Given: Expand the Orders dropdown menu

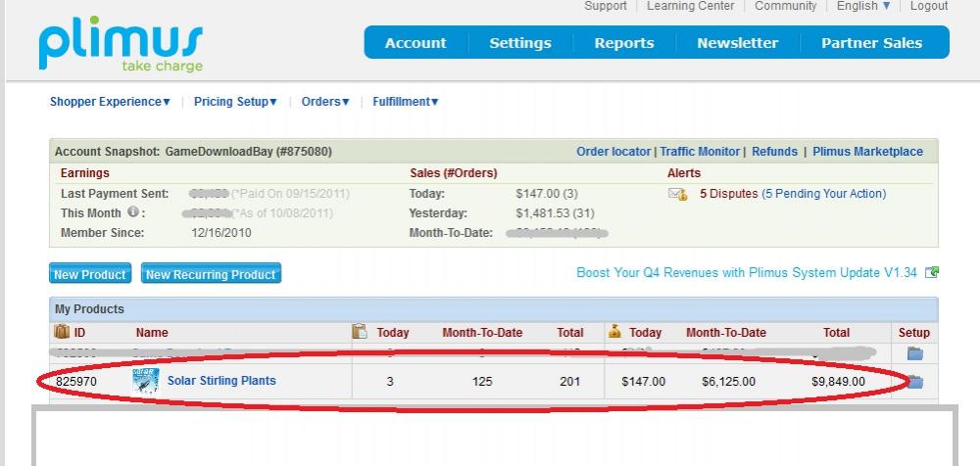Looking at the screenshot, I should (x=325, y=102).
